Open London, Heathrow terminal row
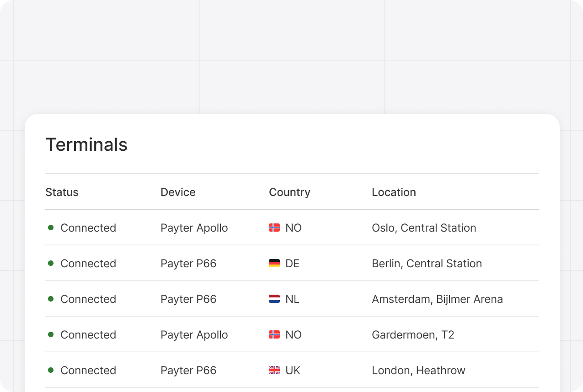 292,370
